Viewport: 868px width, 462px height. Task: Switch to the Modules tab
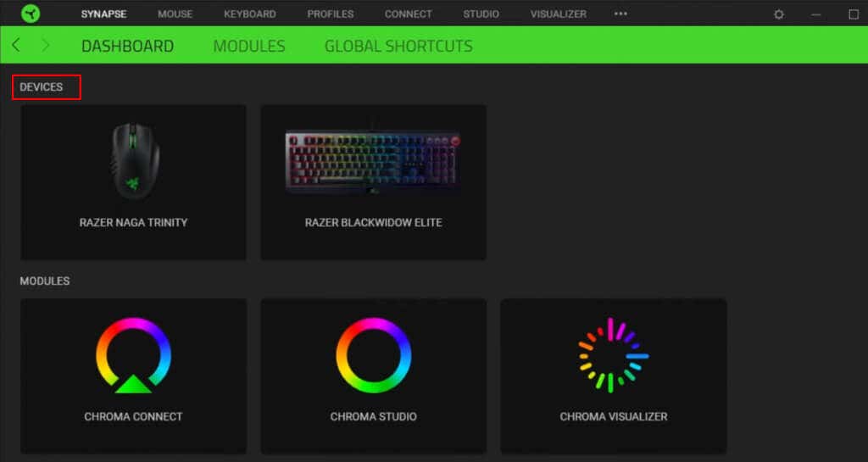pyautogui.click(x=249, y=46)
